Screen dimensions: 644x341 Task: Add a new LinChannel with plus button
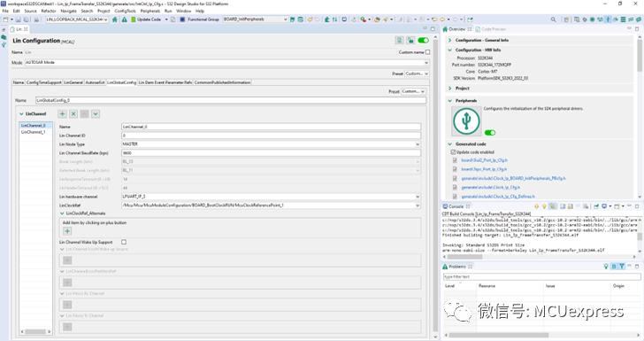63,114
